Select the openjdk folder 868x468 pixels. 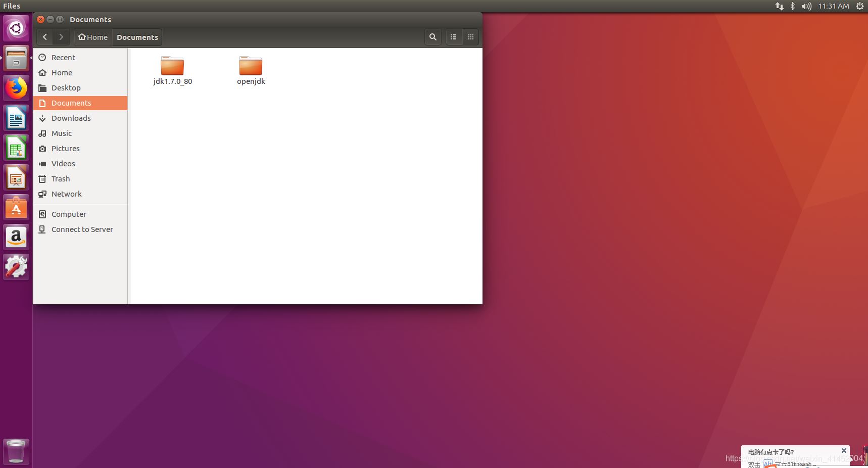tap(251, 66)
